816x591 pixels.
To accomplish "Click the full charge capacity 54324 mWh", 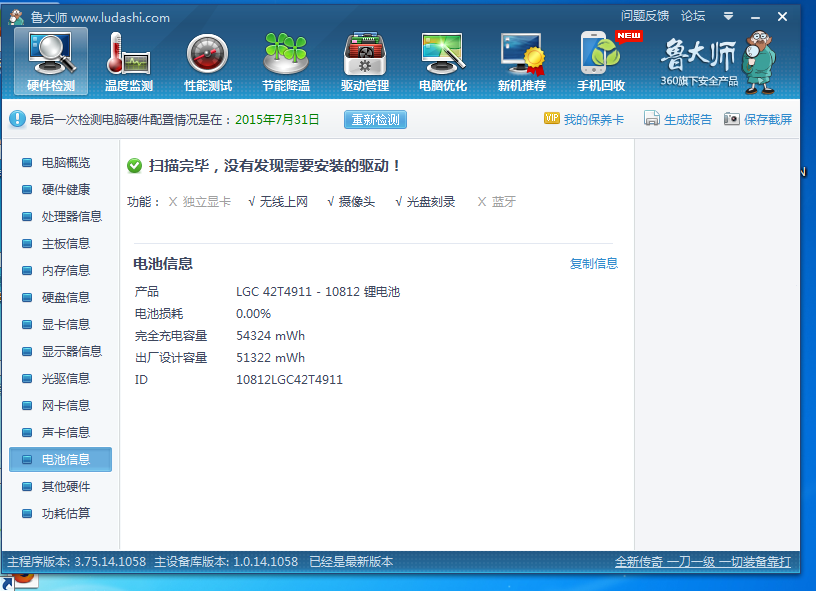I will (x=271, y=336).
